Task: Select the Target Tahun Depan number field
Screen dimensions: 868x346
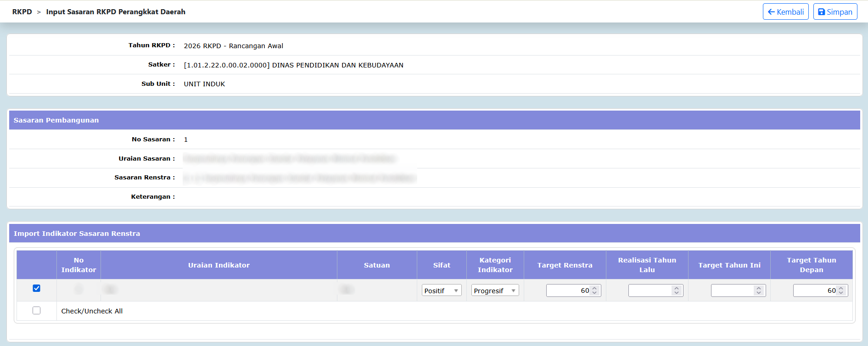Action: [x=815, y=290]
